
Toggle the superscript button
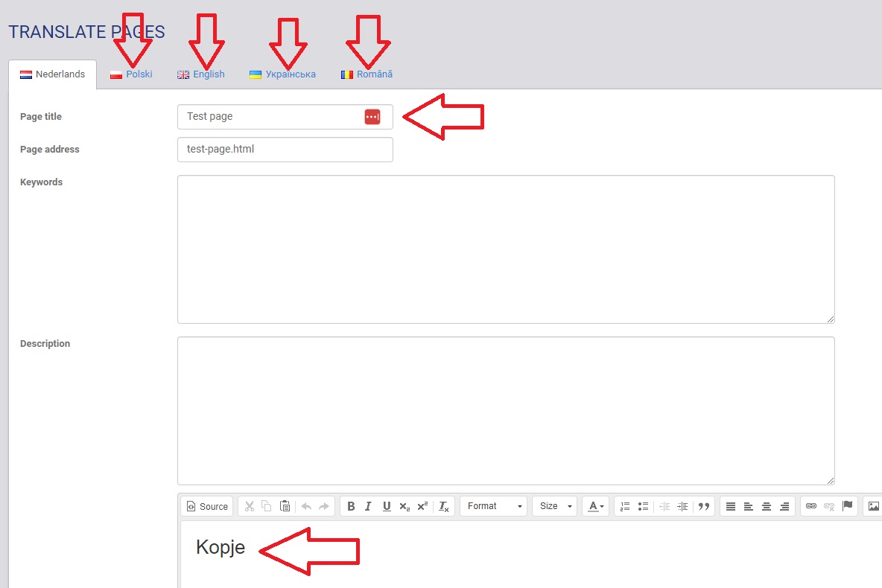pos(422,506)
